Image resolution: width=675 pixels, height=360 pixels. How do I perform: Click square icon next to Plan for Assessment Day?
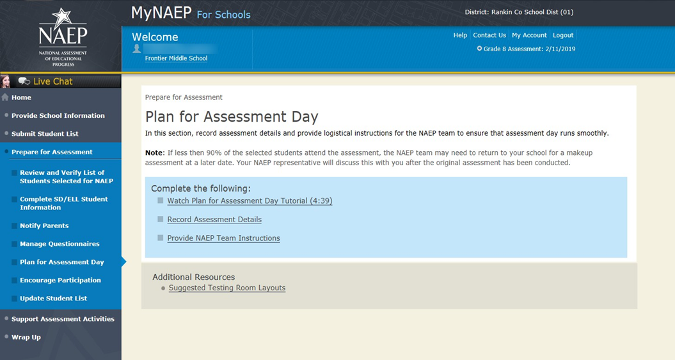point(14,262)
